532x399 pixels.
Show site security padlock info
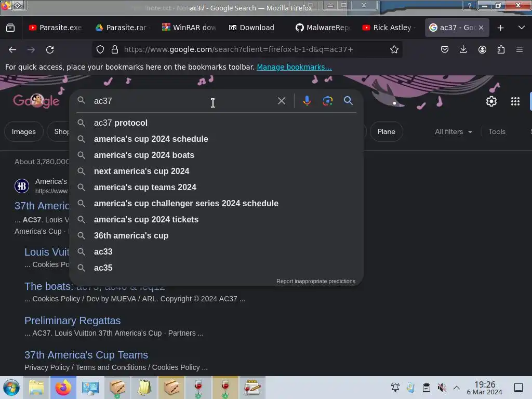click(x=115, y=49)
